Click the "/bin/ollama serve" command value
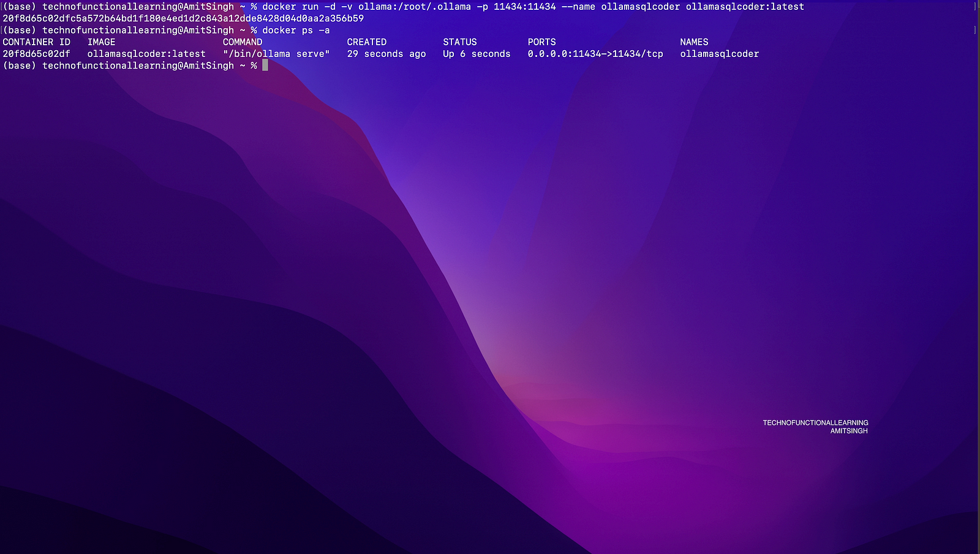This screenshot has height=554, width=980. point(276,54)
